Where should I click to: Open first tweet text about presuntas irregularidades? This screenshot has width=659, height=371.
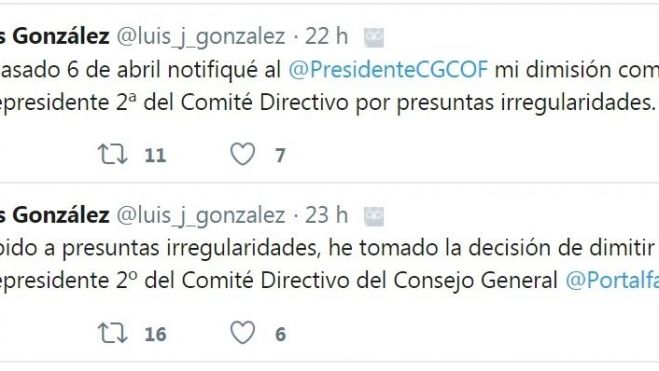pyautogui.click(x=330, y=86)
